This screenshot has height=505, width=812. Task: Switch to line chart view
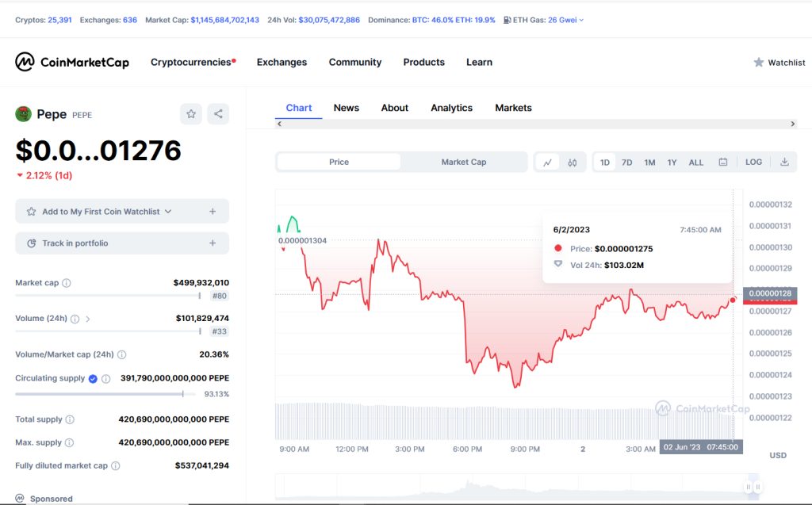click(547, 162)
